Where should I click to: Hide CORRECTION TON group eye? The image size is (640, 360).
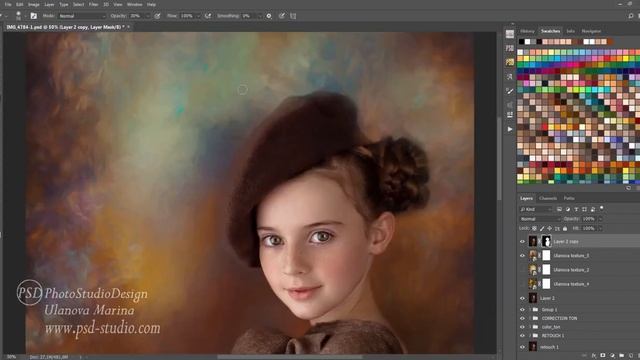(522, 318)
